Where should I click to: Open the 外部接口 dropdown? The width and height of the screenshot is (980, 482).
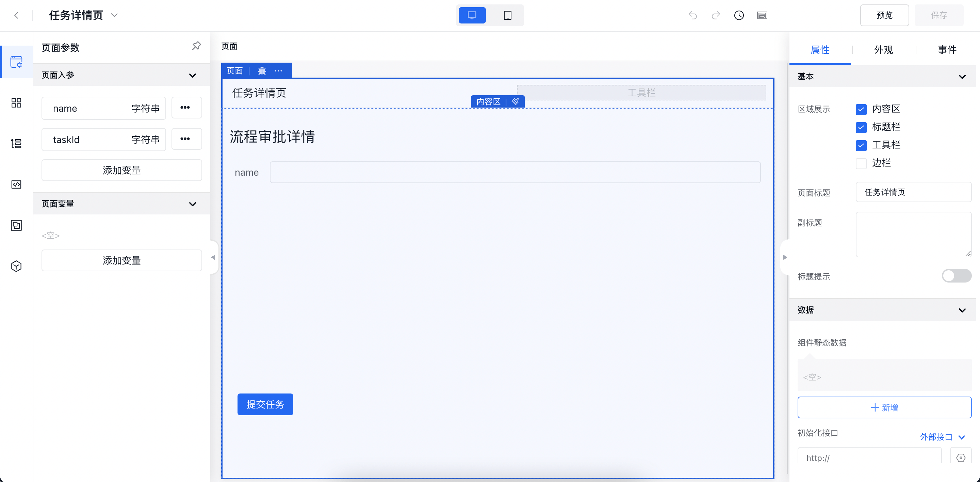[942, 437]
